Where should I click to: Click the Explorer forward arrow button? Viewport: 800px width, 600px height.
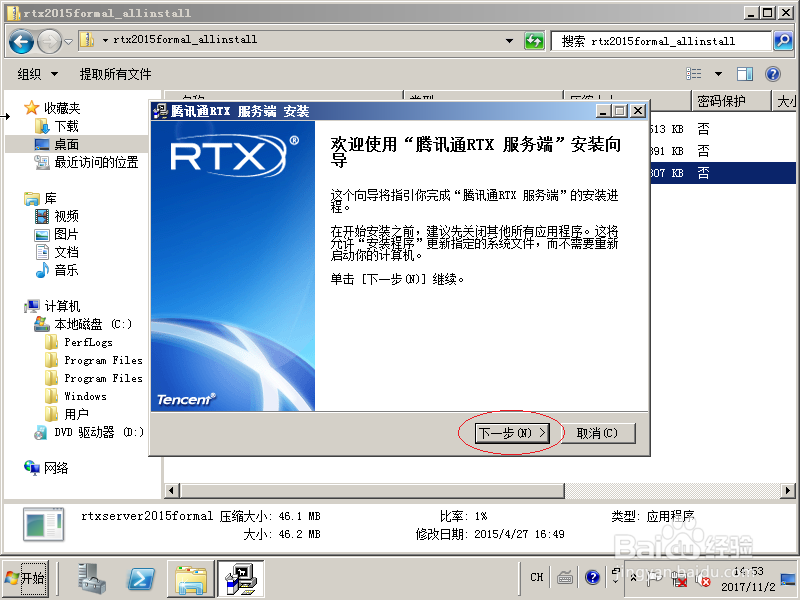pos(50,41)
